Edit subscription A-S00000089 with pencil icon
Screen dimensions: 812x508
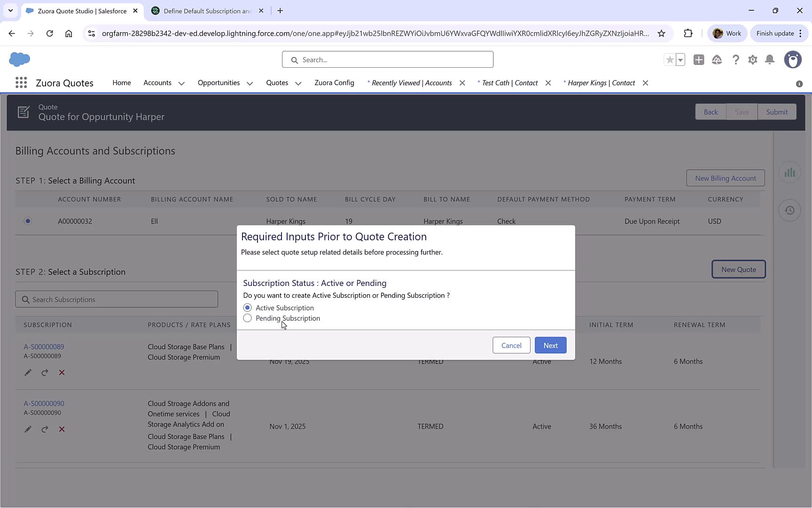coord(28,372)
